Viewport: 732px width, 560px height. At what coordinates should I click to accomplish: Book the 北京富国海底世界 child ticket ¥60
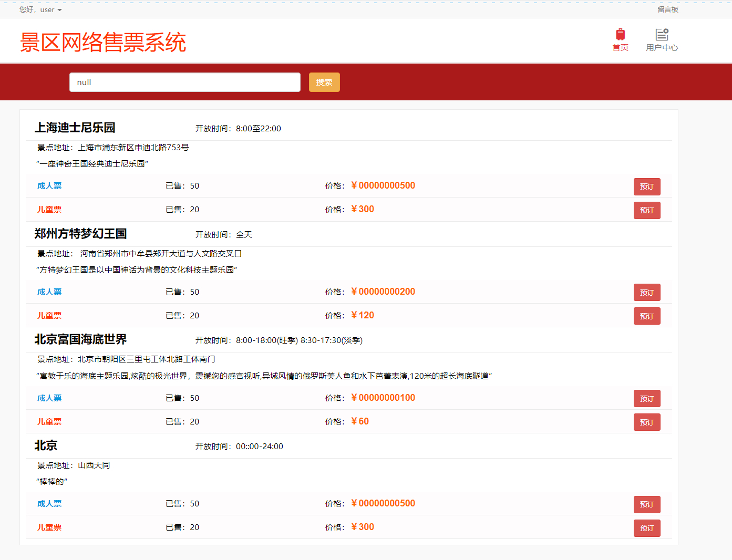coord(647,422)
